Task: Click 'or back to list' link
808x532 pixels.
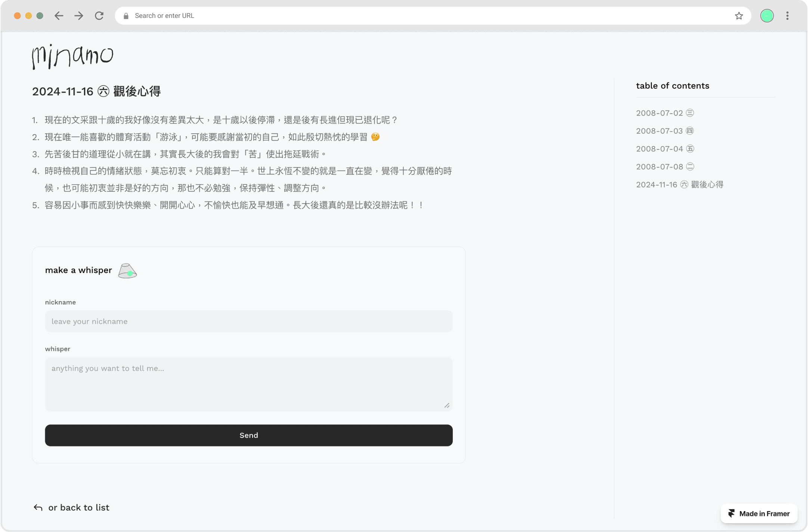Action: tap(79, 507)
